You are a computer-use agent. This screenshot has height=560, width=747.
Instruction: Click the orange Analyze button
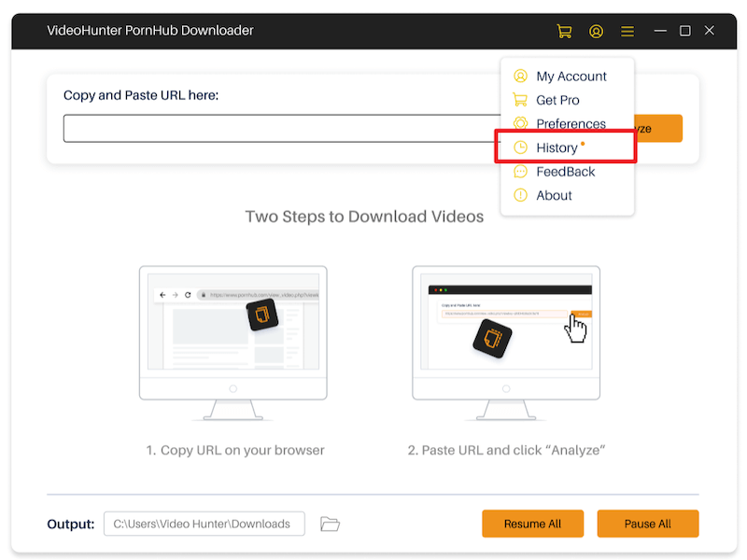[x=658, y=129]
